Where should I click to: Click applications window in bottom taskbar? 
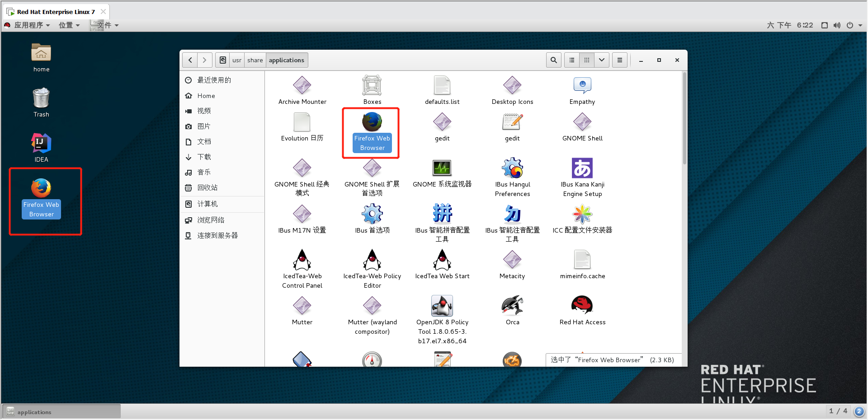point(62,412)
